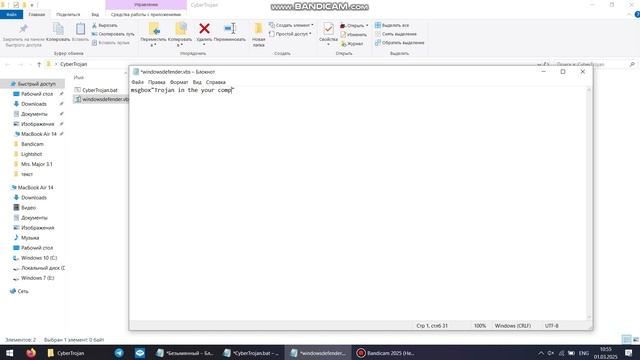Click Обратить выделение in ribbon

[x=400, y=42]
